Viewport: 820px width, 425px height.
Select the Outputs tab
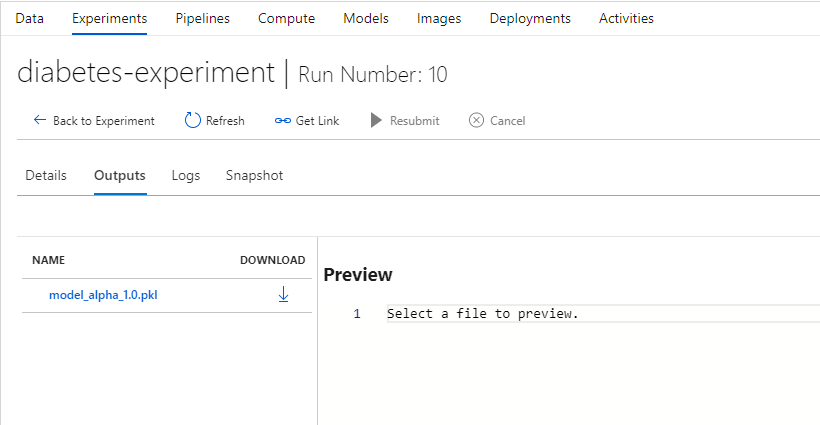click(120, 175)
